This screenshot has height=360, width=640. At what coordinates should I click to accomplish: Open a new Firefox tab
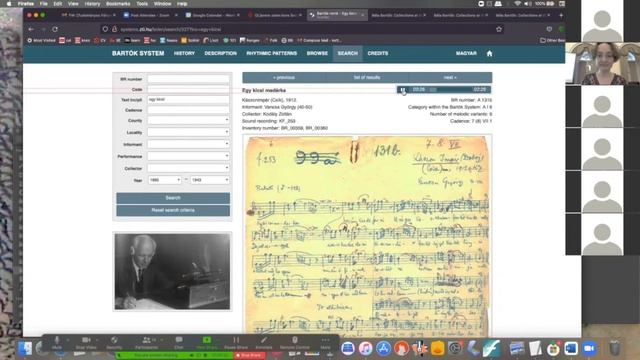[561, 15]
